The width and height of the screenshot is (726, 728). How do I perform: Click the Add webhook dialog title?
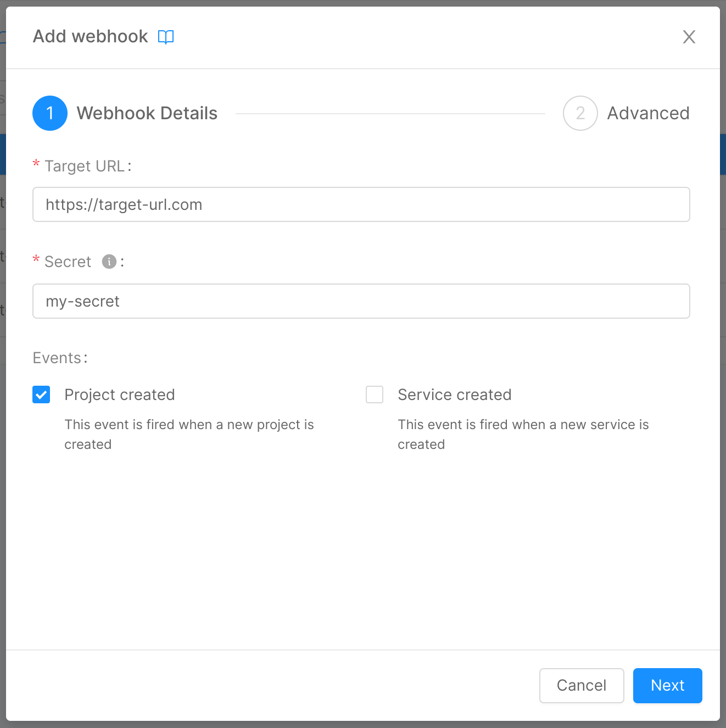(90, 36)
